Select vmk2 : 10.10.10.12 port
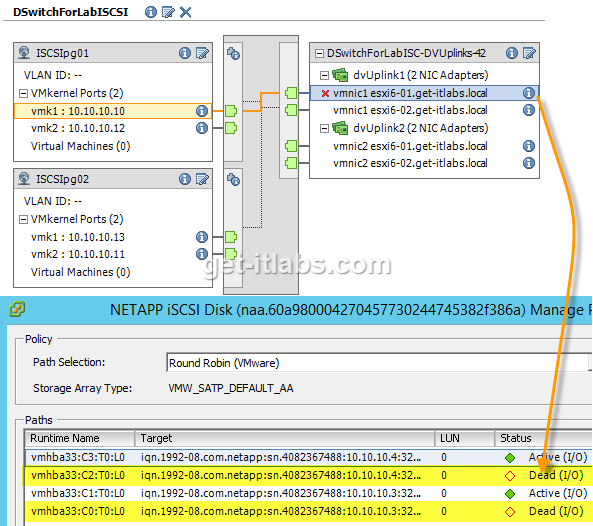 coord(78,128)
